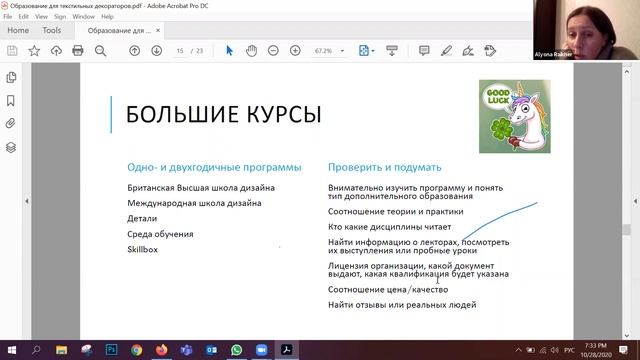This screenshot has height=360, width=640.
Task: Open the find text magnifier tool
Action: click(100, 51)
